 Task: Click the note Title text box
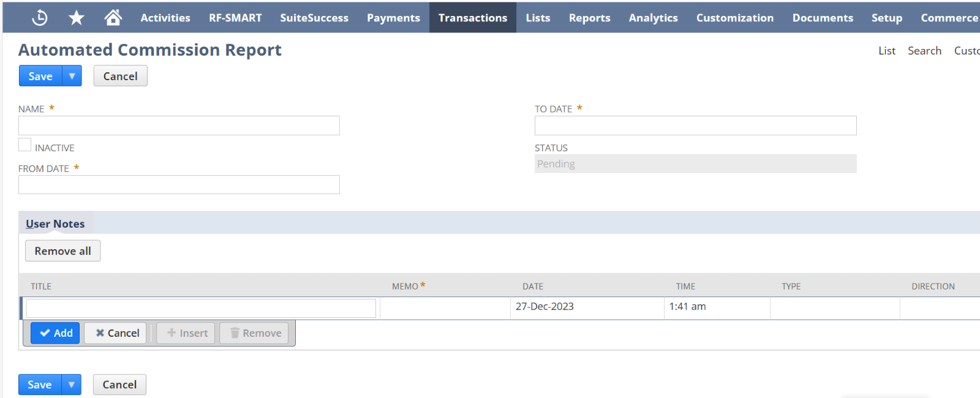click(x=201, y=308)
